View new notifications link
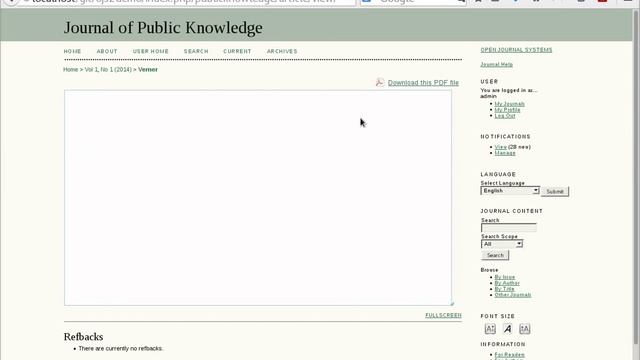The image size is (640, 360). click(x=500, y=147)
